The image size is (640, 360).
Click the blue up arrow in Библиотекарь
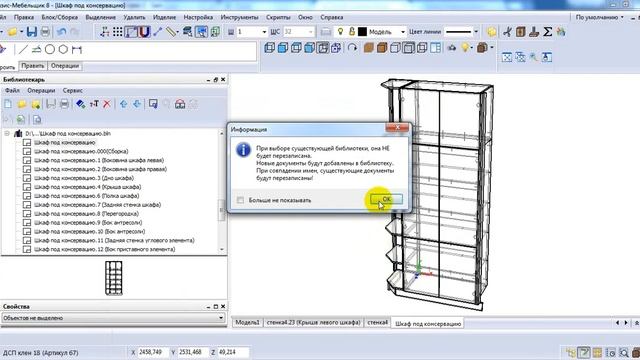(123, 104)
